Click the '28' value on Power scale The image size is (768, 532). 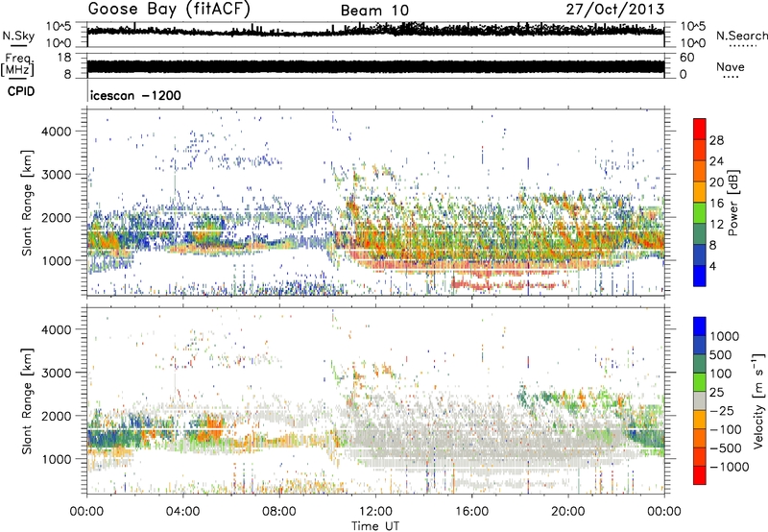(716, 140)
